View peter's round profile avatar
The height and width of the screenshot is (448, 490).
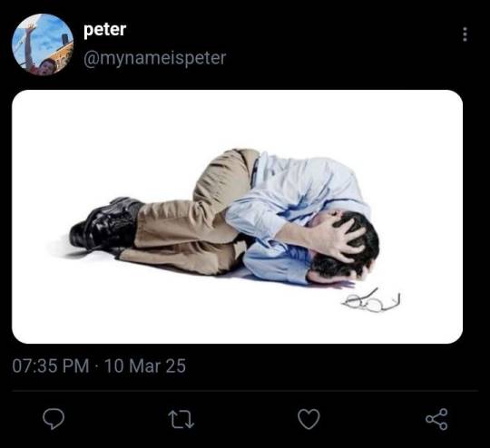[x=43, y=44]
